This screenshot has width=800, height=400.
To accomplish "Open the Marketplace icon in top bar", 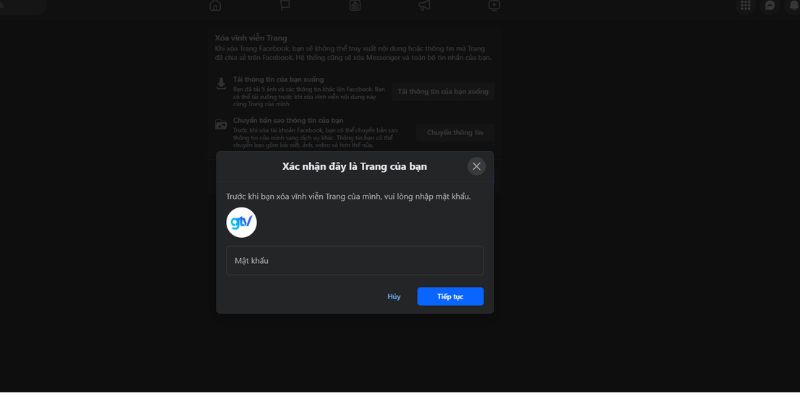I will click(355, 6).
